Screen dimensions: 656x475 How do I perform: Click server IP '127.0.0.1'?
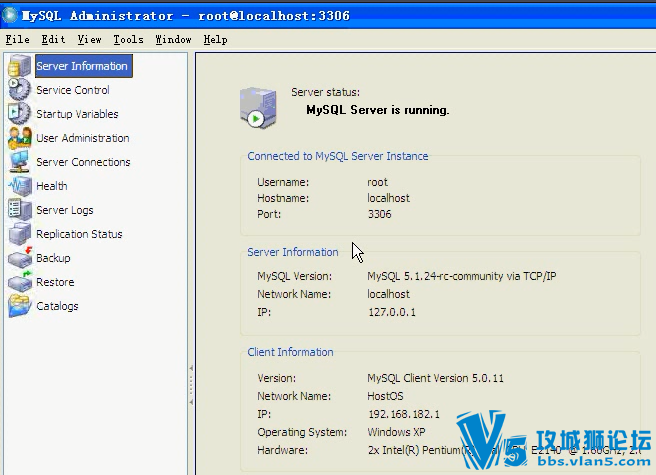pos(392,312)
